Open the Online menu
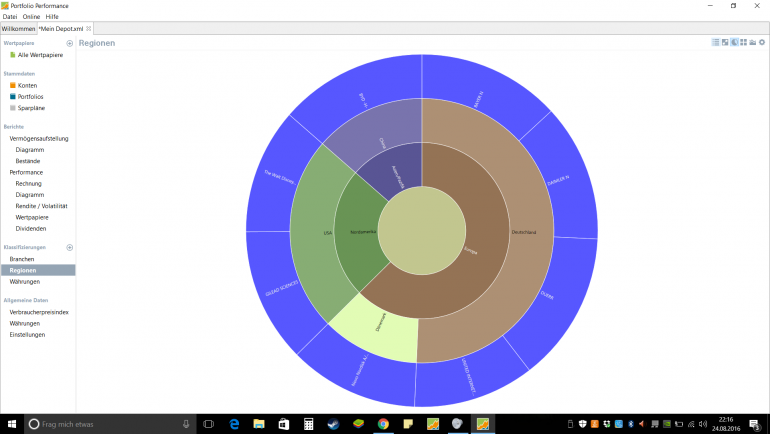Image resolution: width=770 pixels, height=434 pixels. [x=31, y=17]
